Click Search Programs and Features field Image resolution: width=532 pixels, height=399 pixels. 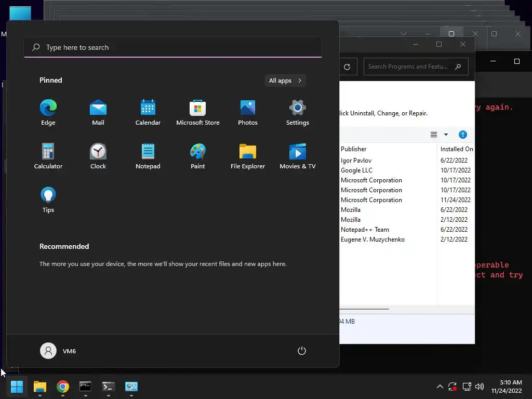(x=416, y=66)
